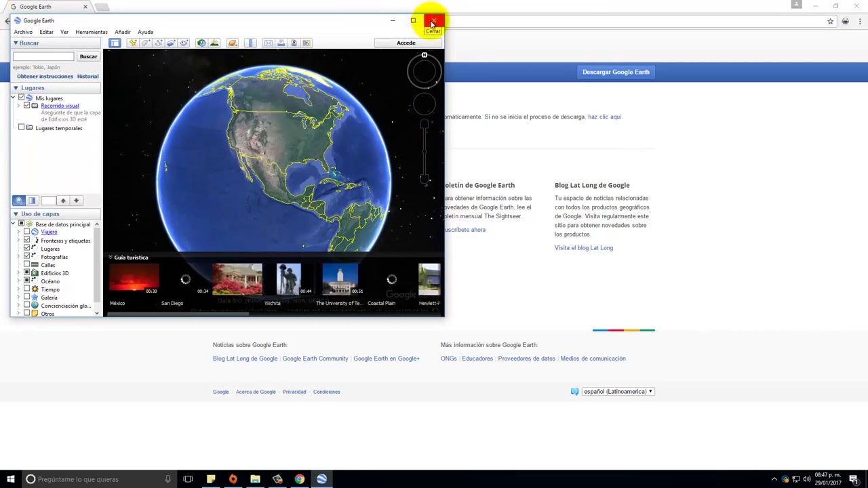Click the search places magnifier icon

pos(19,201)
